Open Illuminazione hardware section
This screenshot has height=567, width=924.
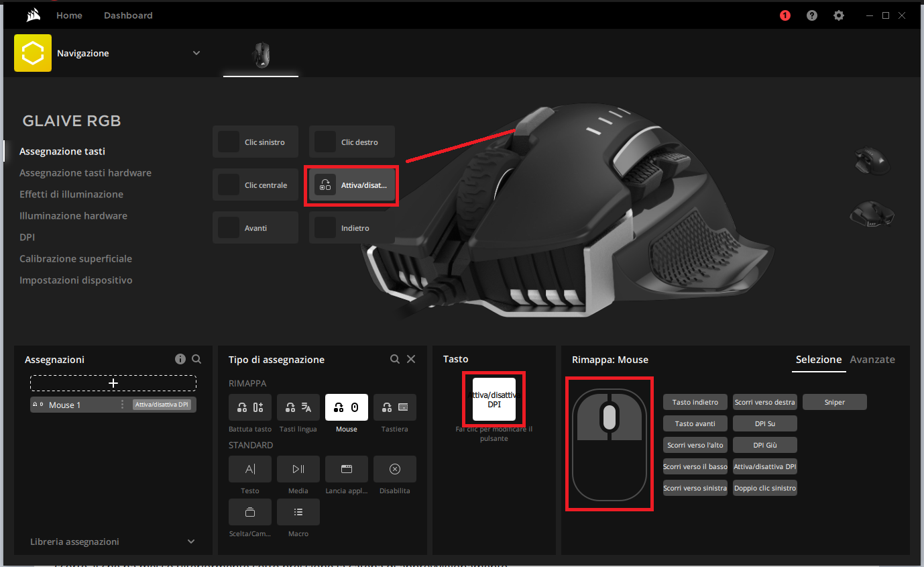(73, 216)
